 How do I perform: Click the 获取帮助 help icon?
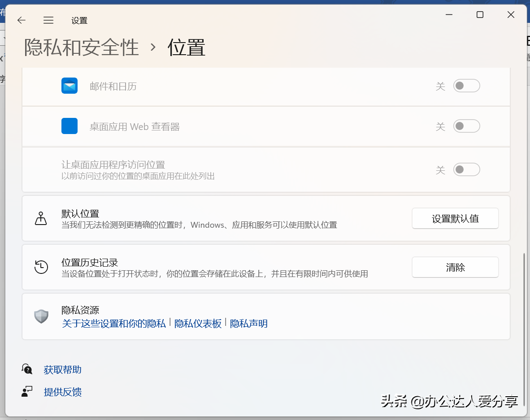[x=27, y=369]
